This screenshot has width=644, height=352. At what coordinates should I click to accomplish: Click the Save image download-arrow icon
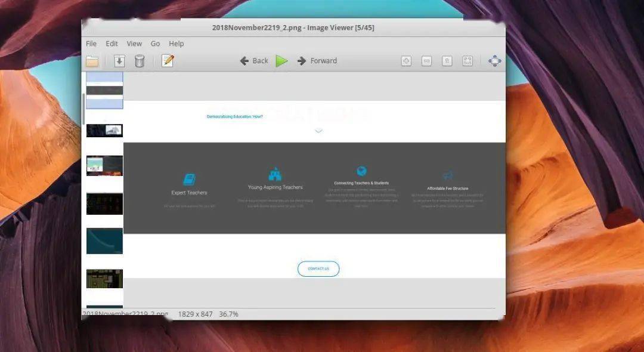point(119,61)
